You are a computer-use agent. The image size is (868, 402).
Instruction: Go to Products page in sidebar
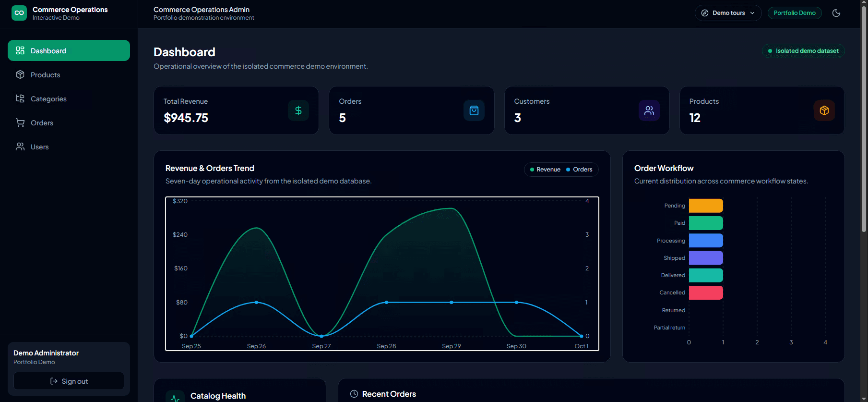tap(69, 74)
